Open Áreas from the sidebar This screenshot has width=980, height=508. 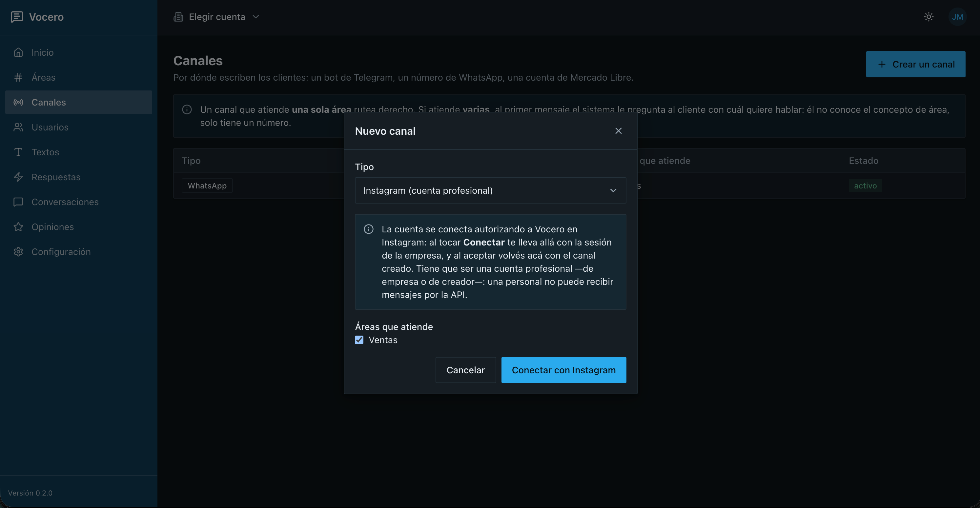point(79,77)
